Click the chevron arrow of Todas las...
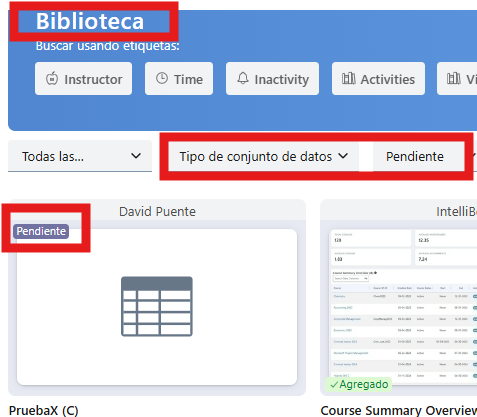The image size is (477, 417). click(x=136, y=156)
